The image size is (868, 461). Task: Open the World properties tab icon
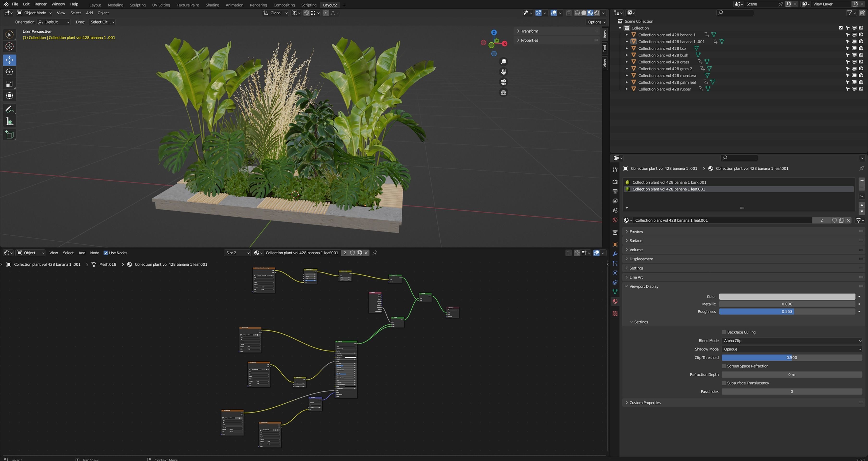pos(615,220)
